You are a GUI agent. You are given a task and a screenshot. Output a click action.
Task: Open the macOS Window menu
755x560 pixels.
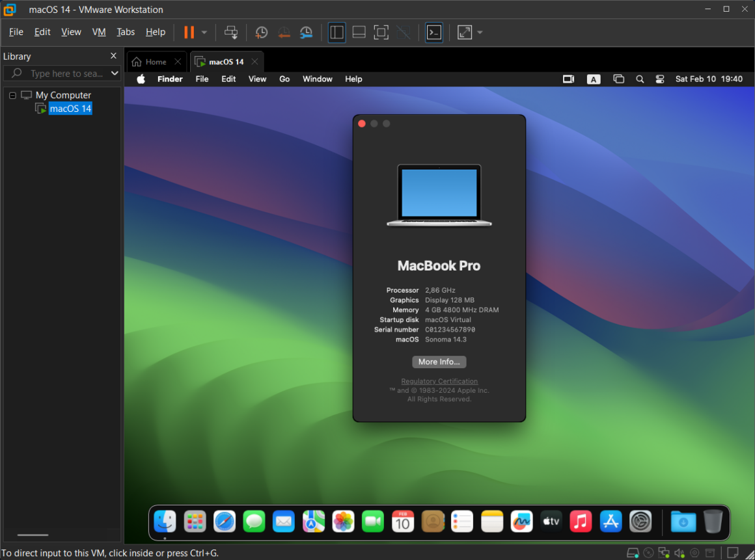[x=318, y=79]
